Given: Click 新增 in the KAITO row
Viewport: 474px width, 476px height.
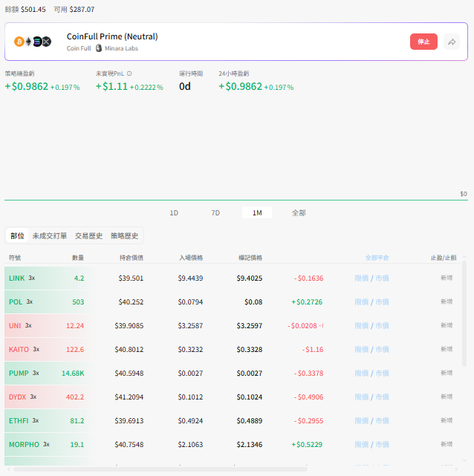Looking at the screenshot, I should coord(447,349).
